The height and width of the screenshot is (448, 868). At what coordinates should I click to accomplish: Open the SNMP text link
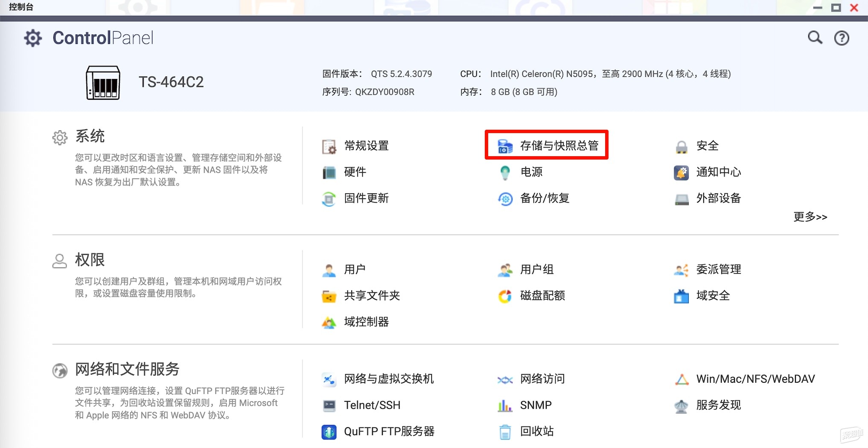[x=536, y=405]
